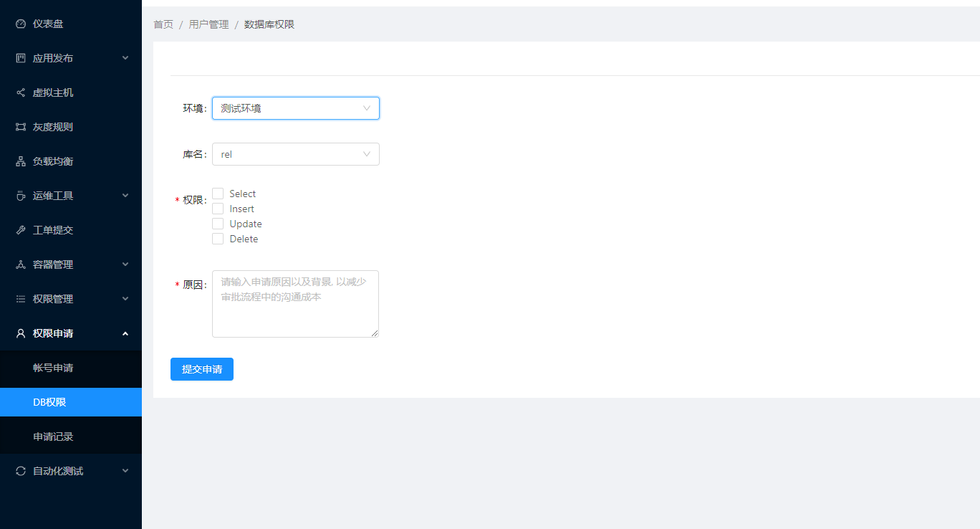Click the cluster icon beside 负载均衡
The width and height of the screenshot is (980, 529).
(21, 161)
